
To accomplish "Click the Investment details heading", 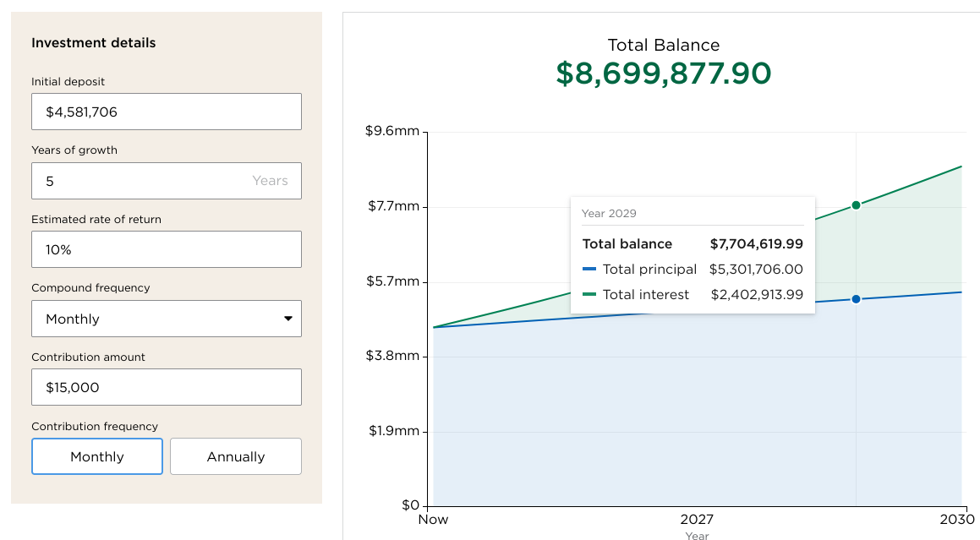I will 94,42.
